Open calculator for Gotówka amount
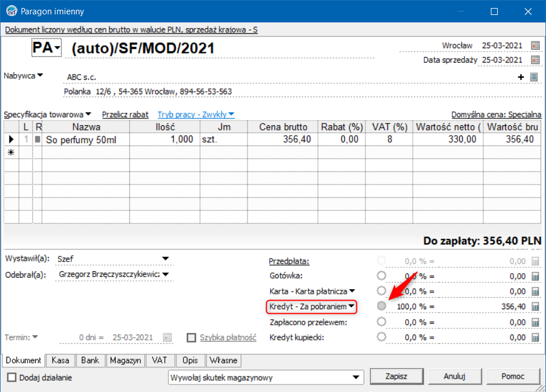This screenshot has width=546, height=392. [x=536, y=276]
